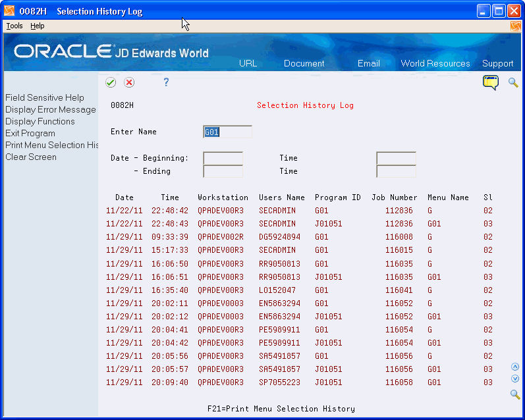Click time 20:04:41
Viewport: 525px width, 420px height.
(170, 330)
